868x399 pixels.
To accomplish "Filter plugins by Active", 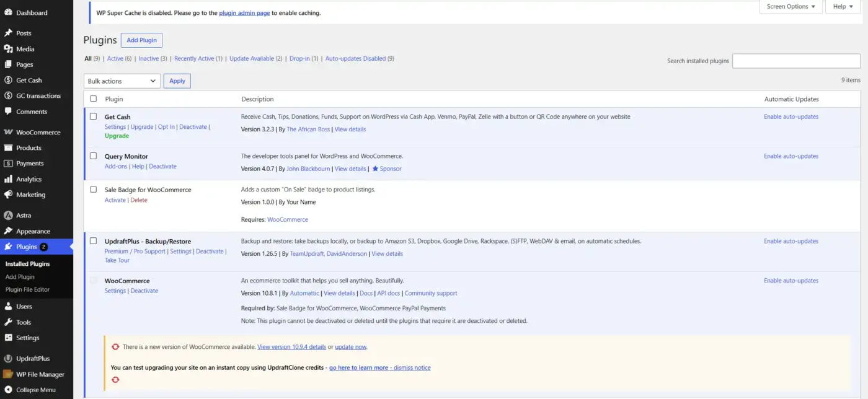I will click(115, 58).
